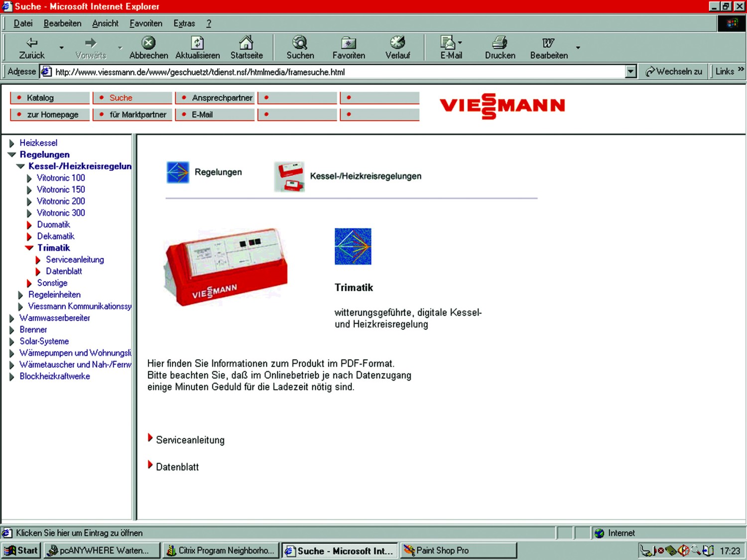747x560 pixels.
Task: Click the Vorwärts forward arrow icon
Action: pyautogui.click(x=91, y=42)
